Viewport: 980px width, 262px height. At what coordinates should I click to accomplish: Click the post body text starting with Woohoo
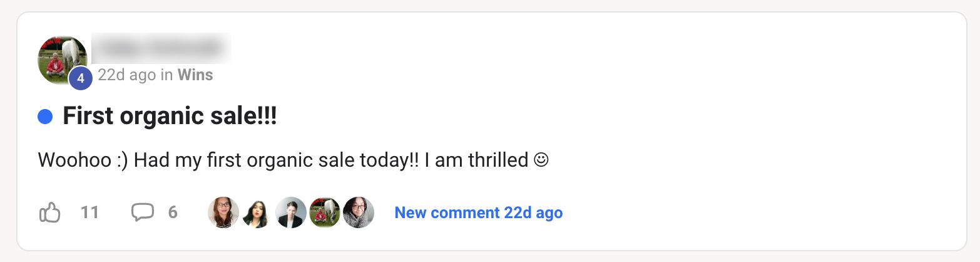[283, 160]
